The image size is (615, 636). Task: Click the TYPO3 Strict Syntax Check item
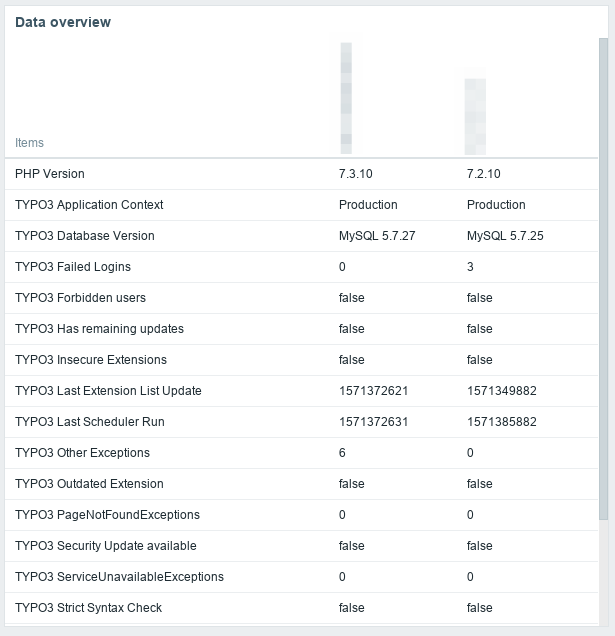(88, 608)
